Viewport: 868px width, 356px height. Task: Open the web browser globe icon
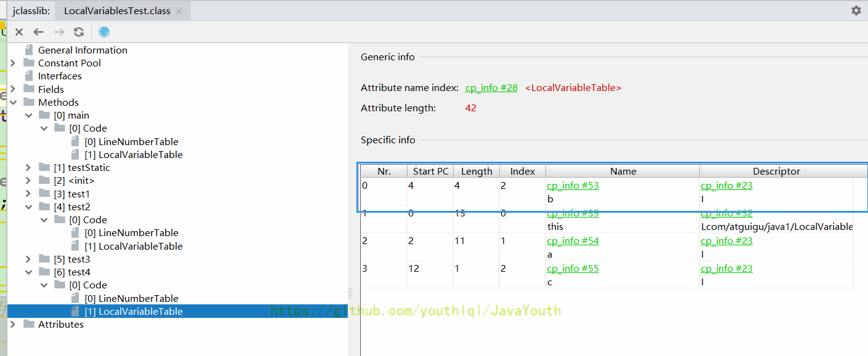click(104, 32)
